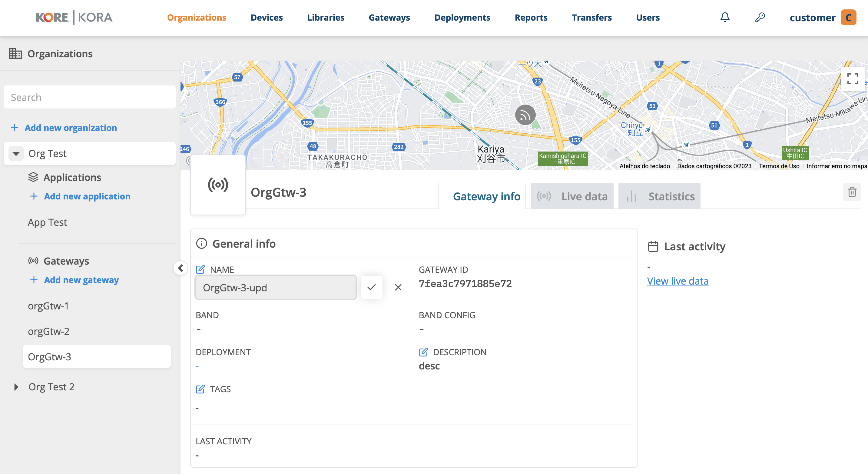
Task: Click Add new application
Action: [80, 196]
